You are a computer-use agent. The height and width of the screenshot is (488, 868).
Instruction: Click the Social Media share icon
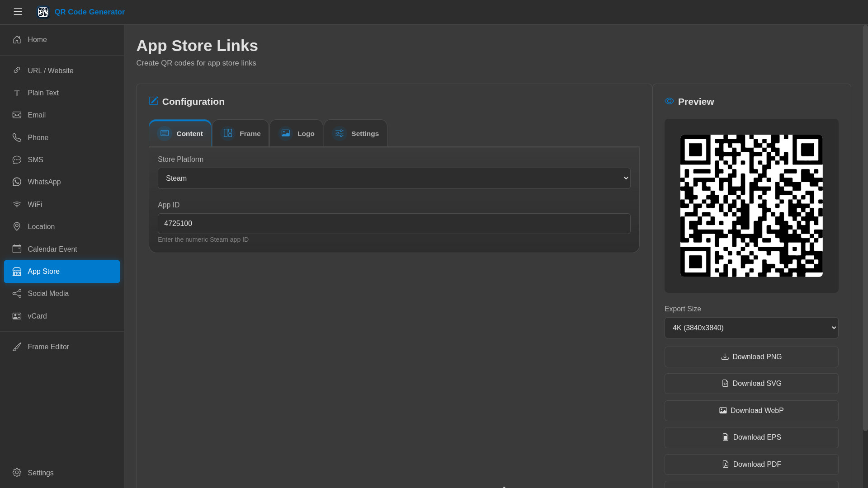coord(17,294)
